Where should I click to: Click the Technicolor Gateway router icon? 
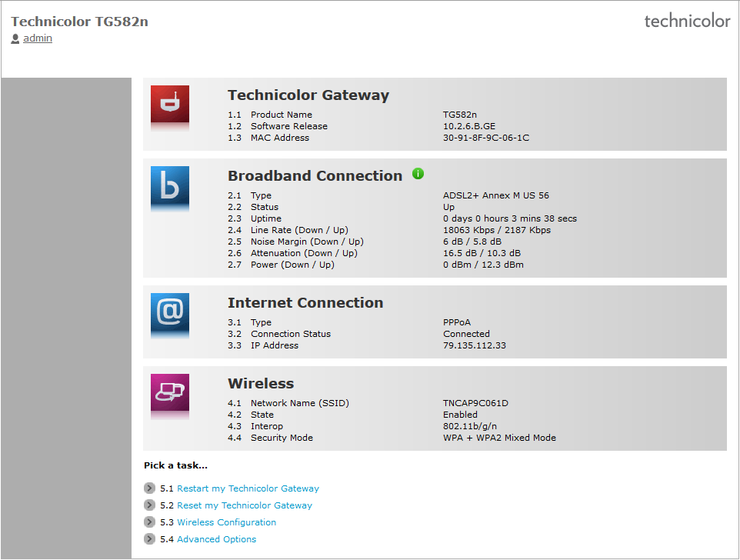click(171, 104)
